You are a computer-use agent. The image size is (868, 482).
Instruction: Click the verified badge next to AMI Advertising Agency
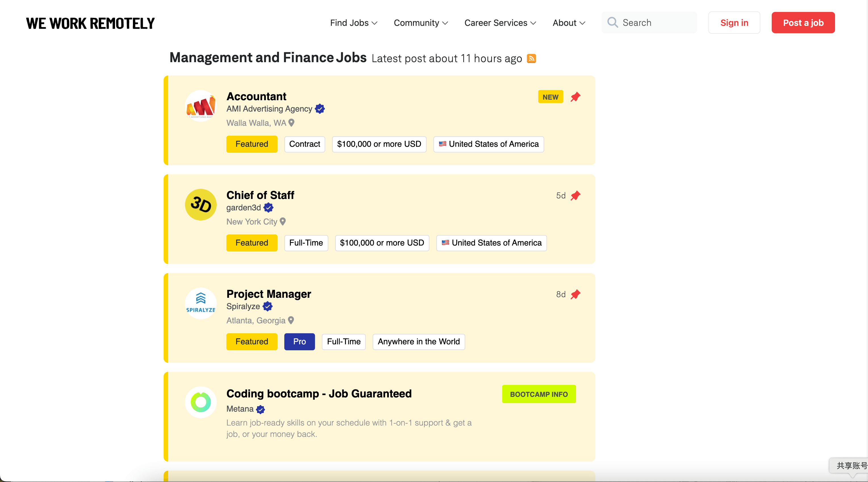tap(320, 109)
